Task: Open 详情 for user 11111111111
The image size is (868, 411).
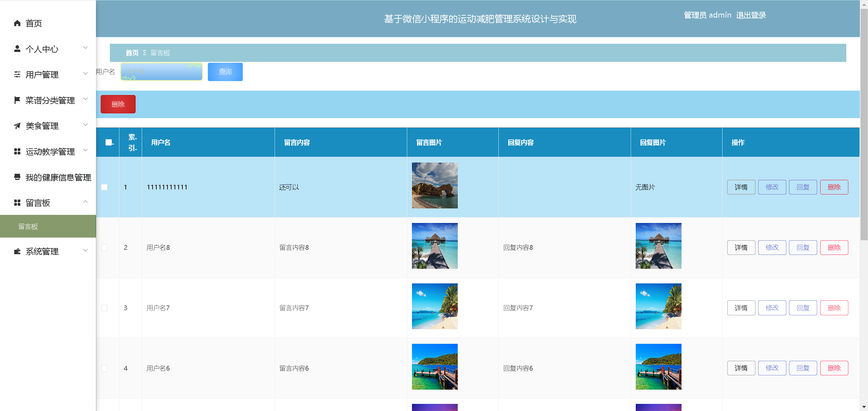Action: [741, 187]
